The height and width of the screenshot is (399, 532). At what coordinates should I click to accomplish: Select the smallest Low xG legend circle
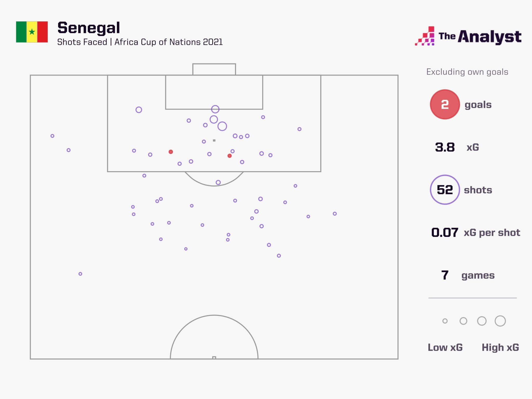coord(445,321)
